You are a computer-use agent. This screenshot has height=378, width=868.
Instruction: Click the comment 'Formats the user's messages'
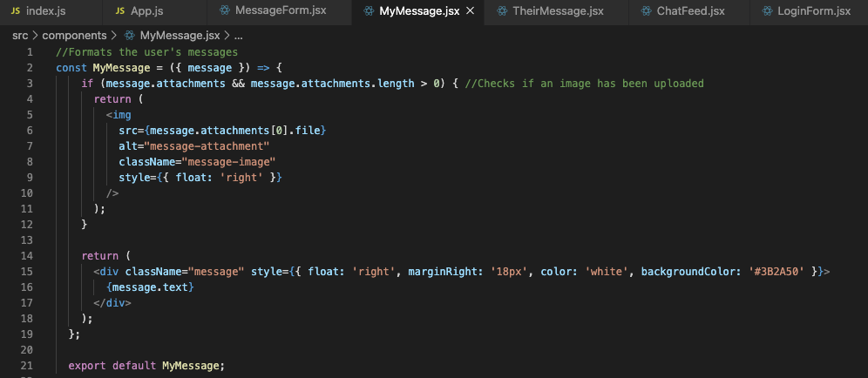coord(146,52)
